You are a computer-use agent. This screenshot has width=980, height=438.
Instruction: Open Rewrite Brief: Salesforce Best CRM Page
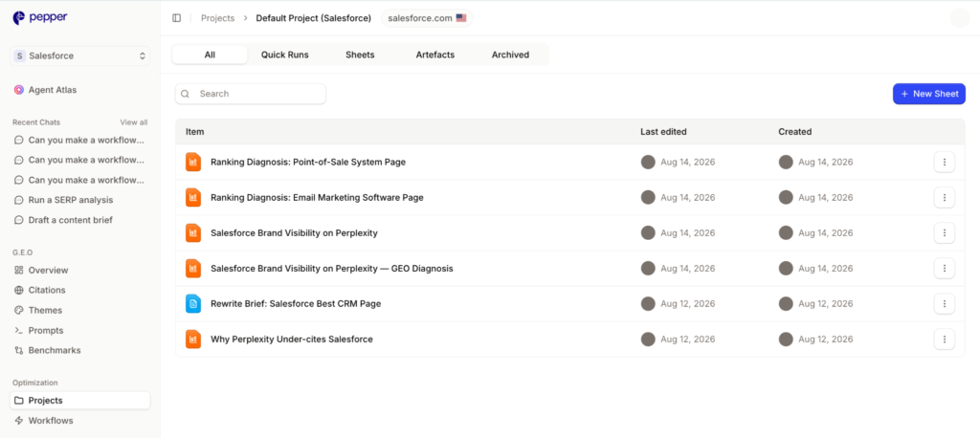pyautogui.click(x=296, y=304)
